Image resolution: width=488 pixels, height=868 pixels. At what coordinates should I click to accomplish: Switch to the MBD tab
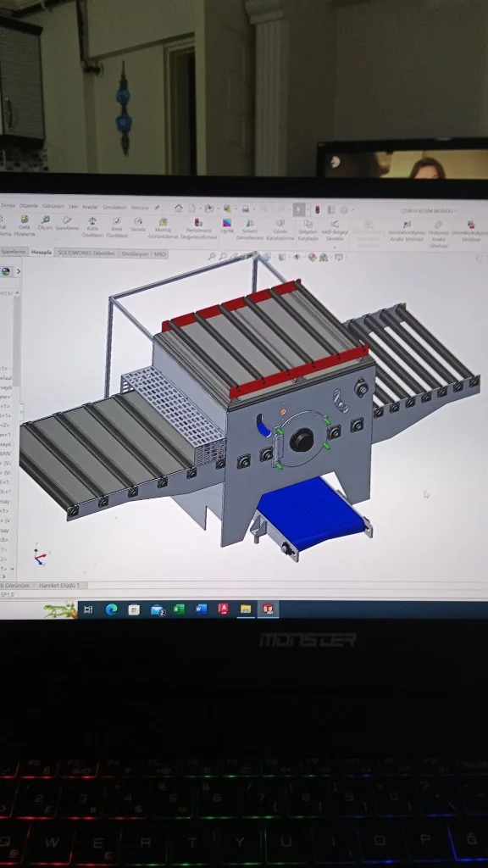click(x=160, y=254)
